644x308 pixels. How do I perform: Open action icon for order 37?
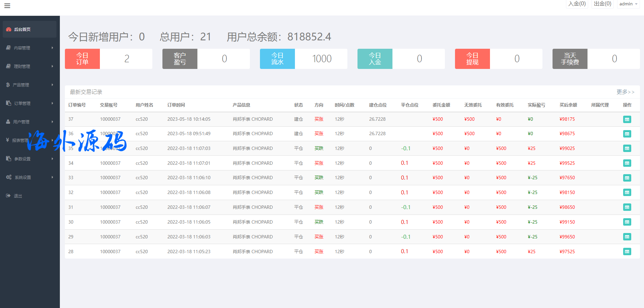[x=627, y=119]
